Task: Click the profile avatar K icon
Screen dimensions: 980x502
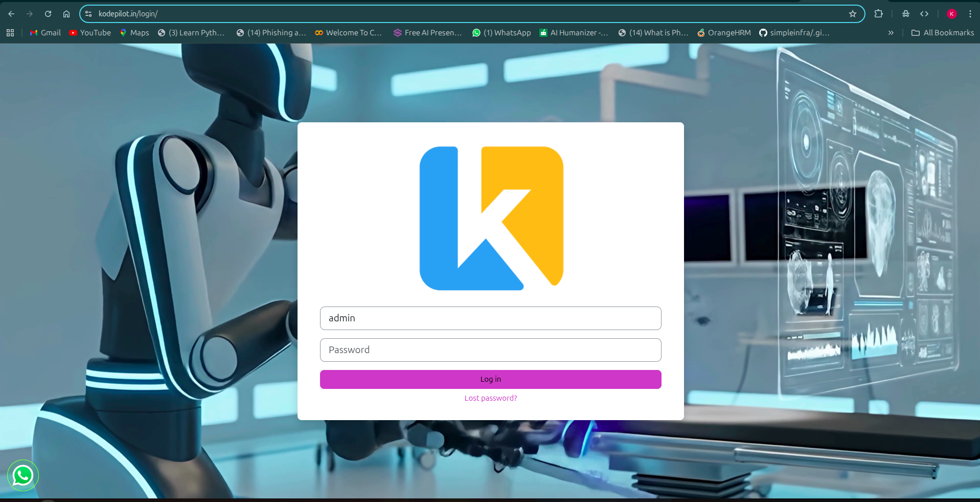Action: pyautogui.click(x=951, y=14)
